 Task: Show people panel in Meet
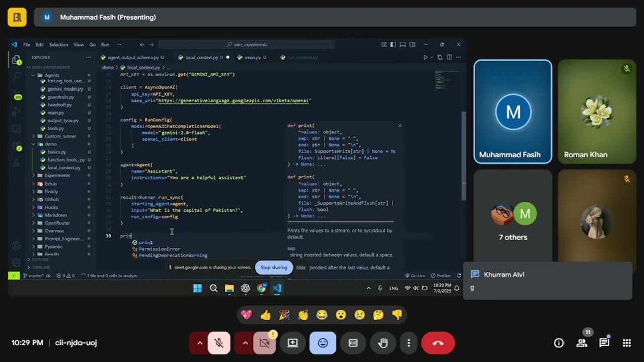click(582, 343)
